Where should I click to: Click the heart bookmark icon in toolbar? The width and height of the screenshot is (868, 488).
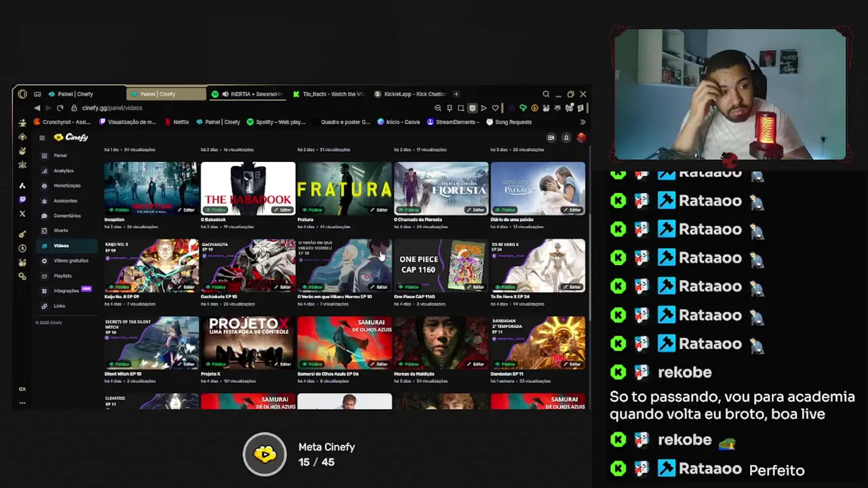(495, 108)
